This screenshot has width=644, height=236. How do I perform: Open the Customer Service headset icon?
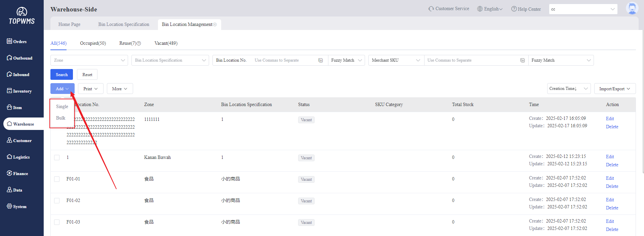pos(431,9)
